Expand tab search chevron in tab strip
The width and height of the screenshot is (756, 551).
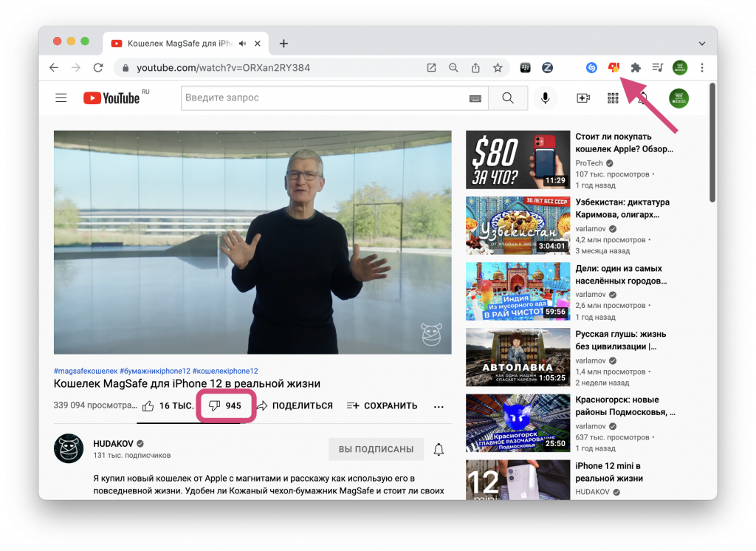[702, 44]
